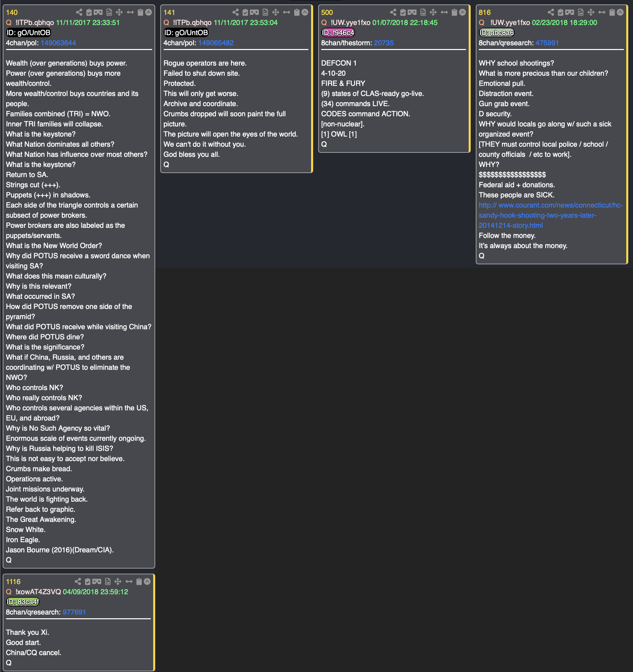Collapse post 141 using up-caret button
633x672 pixels.
click(x=305, y=13)
